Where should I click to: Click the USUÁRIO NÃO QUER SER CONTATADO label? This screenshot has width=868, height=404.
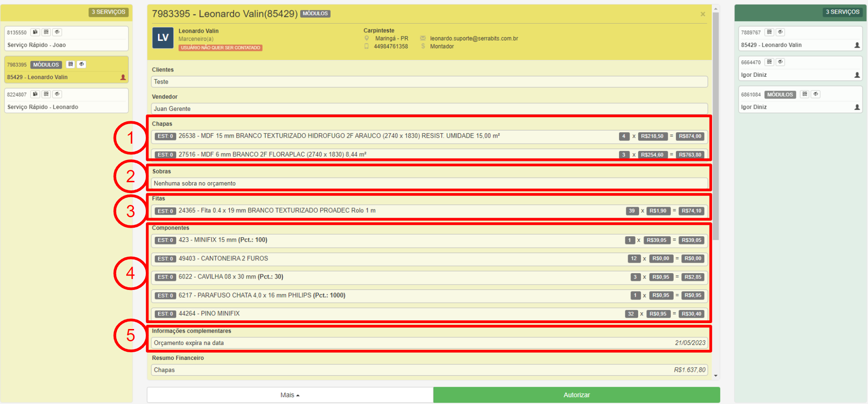tap(220, 48)
